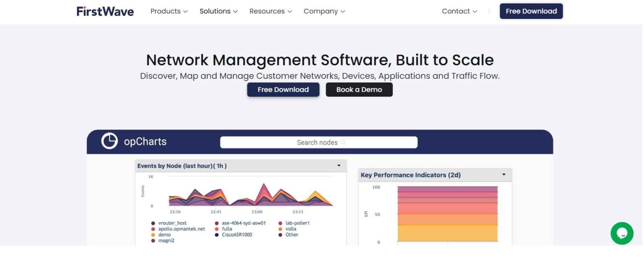The width and height of the screenshot is (644, 267).
Task: Toggle the lab-poller1 legend dot
Action: tap(281, 223)
